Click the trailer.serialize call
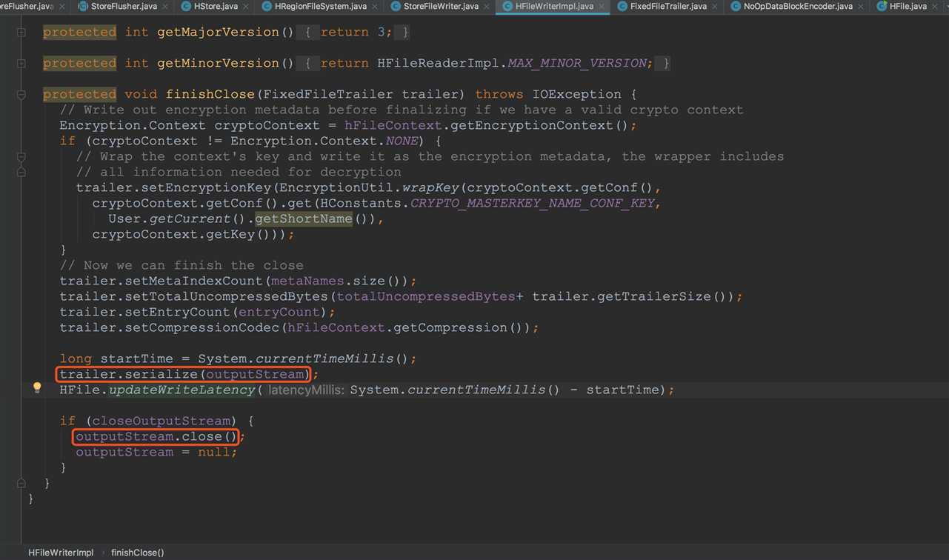Screen dimensions: 949x560 [x=183, y=375]
